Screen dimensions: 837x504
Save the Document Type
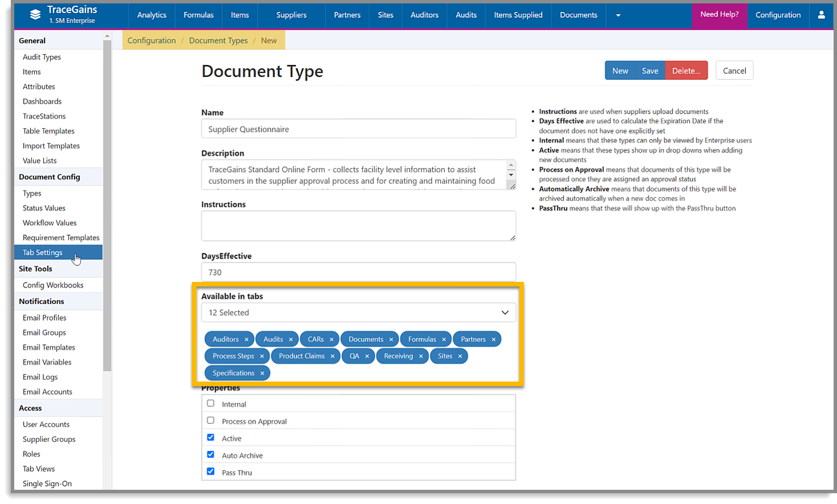coord(650,70)
